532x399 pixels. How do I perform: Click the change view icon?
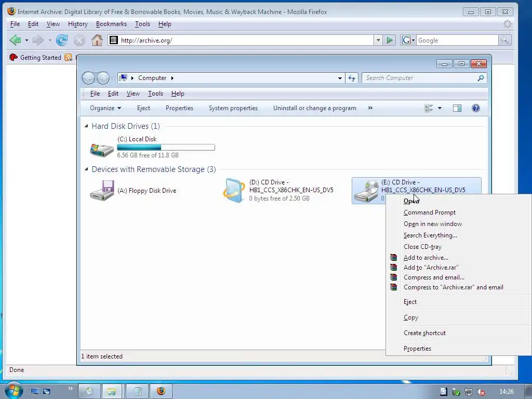tap(429, 108)
